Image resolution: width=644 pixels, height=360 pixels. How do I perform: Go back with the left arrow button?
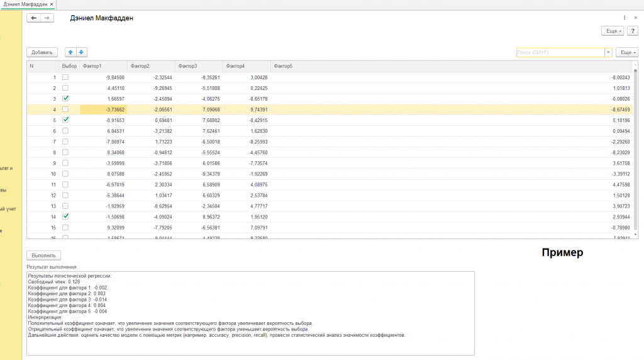[34, 18]
